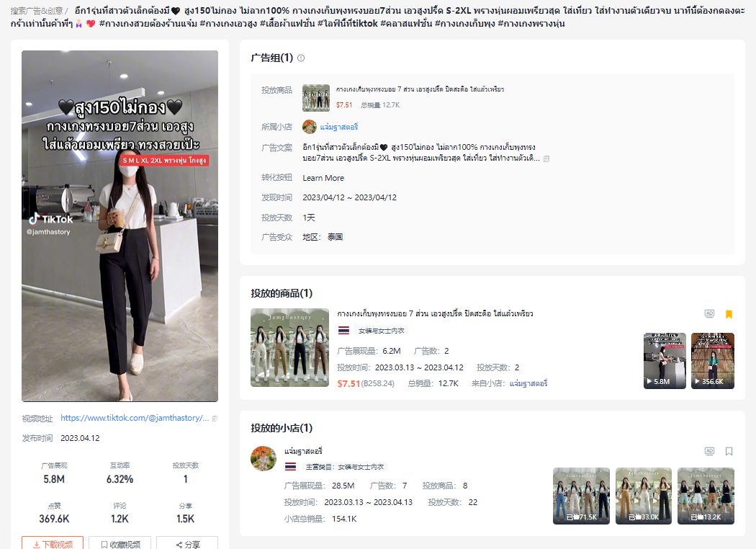Viewport: 756px width, 549px height.
Task: Remove the yellow bookmark on the product
Action: (x=729, y=314)
